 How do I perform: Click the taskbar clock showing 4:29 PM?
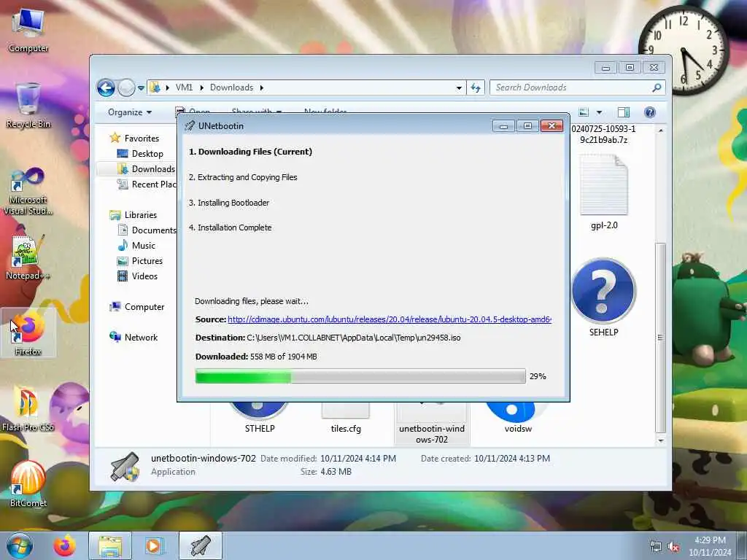coord(710,546)
